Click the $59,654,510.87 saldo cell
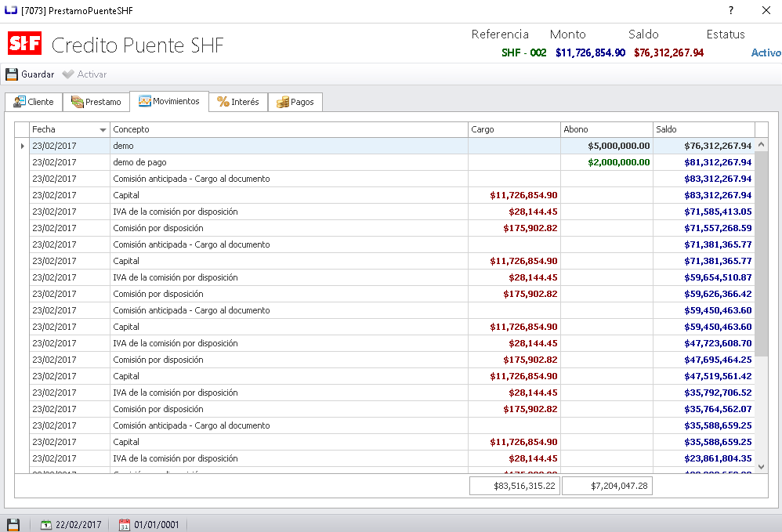Image resolution: width=782 pixels, height=532 pixels. pyautogui.click(x=704, y=277)
